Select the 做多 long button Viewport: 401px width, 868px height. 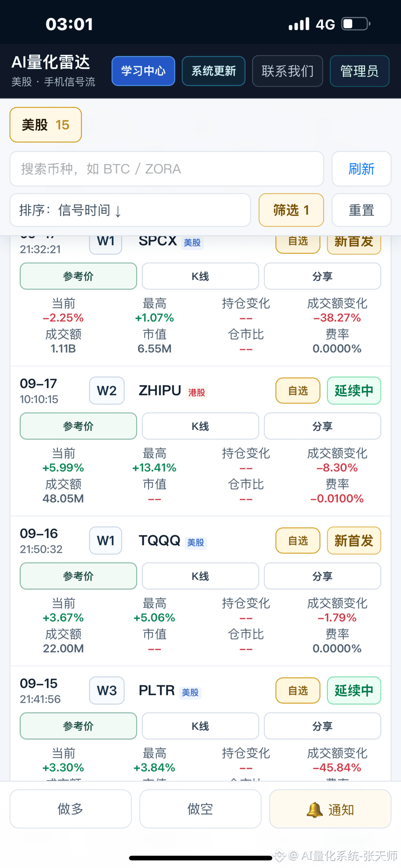click(x=71, y=809)
